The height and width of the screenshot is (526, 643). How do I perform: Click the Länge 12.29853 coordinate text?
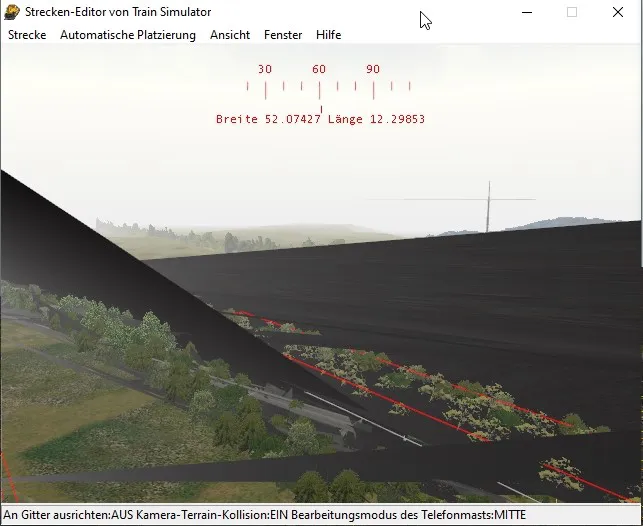click(376, 119)
